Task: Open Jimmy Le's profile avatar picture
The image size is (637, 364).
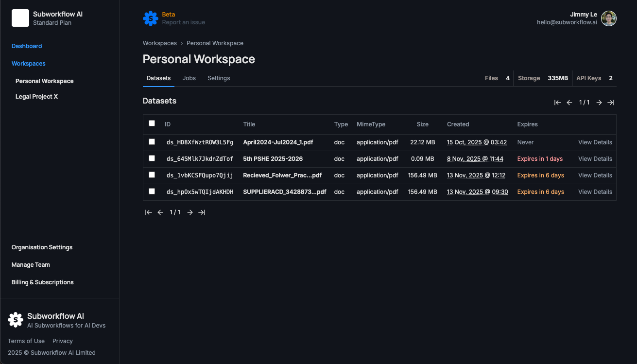Action: (x=608, y=18)
